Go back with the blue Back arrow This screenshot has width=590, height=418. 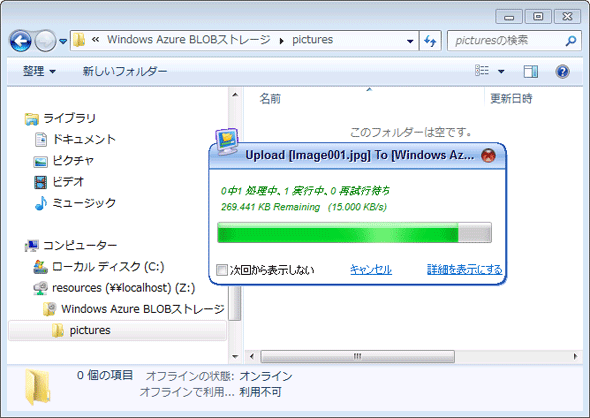pyautogui.click(x=21, y=41)
